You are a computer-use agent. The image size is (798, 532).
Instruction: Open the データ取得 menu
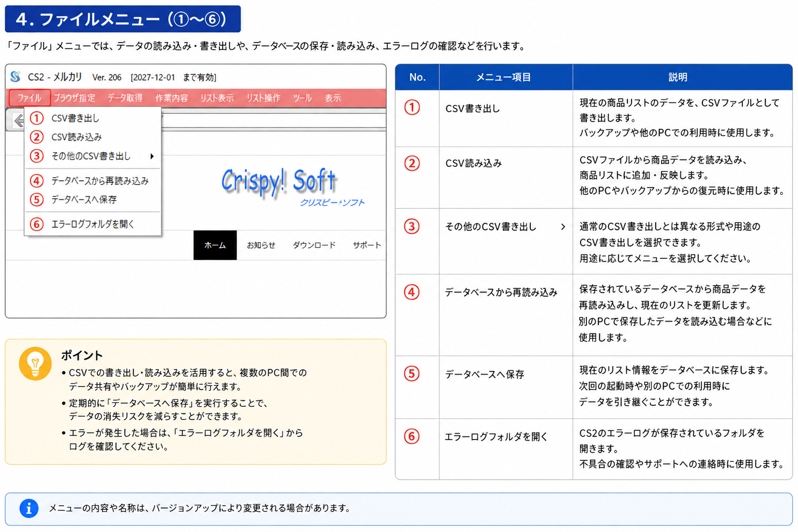tap(125, 98)
